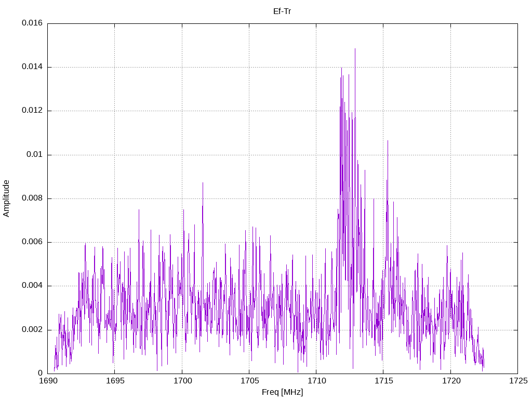This screenshot has width=532, height=399.
Task: Click the 1725 x-axis tick label
Action: tap(518, 381)
